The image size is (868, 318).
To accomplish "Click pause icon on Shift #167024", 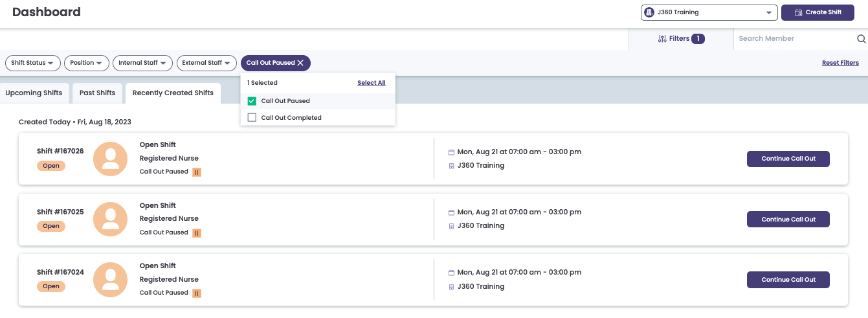I will coord(197,293).
